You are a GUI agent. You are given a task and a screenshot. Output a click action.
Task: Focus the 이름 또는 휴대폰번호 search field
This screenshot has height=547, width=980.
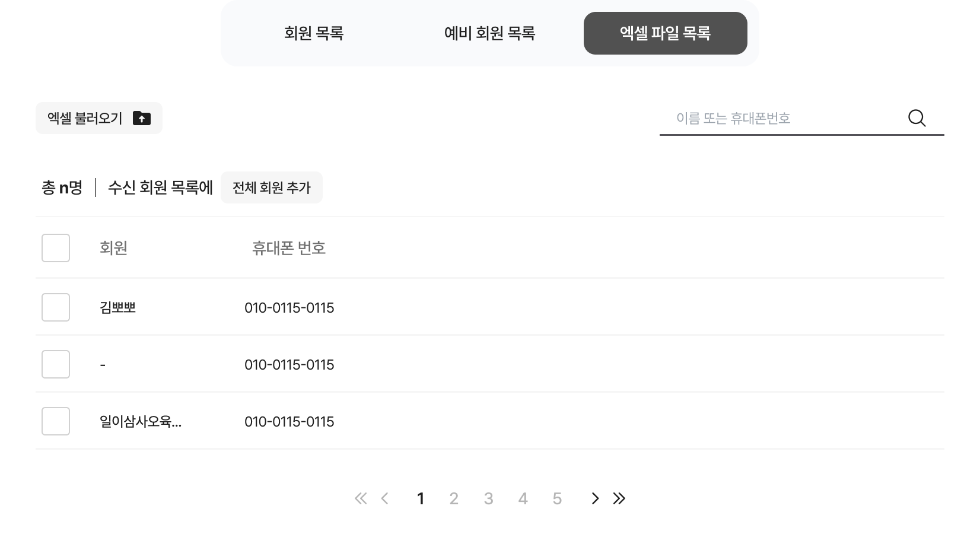tap(783, 118)
